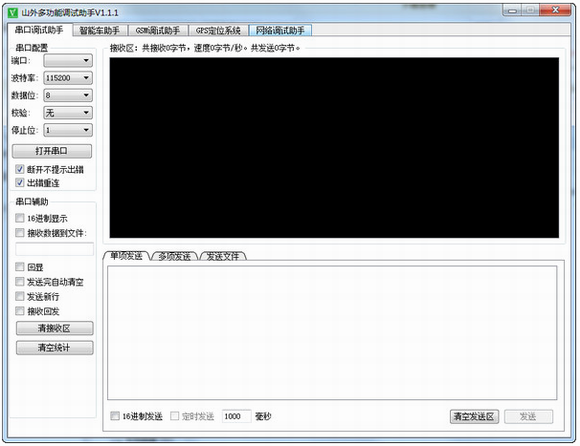Click the green app icon in title bar
Viewport: 580px width, 446px height.
[x=13, y=13]
